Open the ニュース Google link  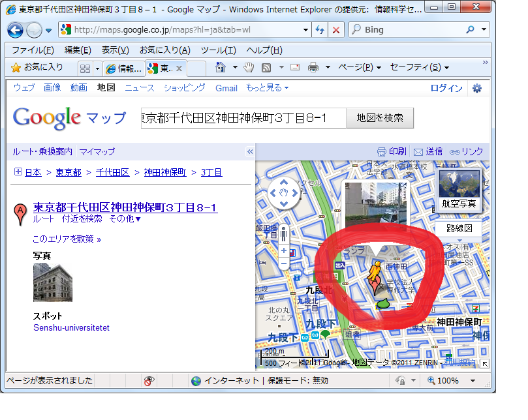point(140,88)
